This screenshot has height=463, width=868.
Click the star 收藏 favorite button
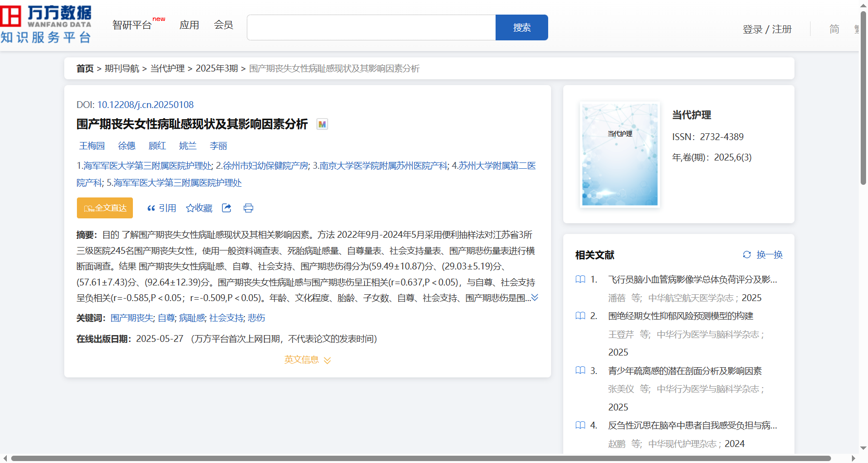[199, 208]
